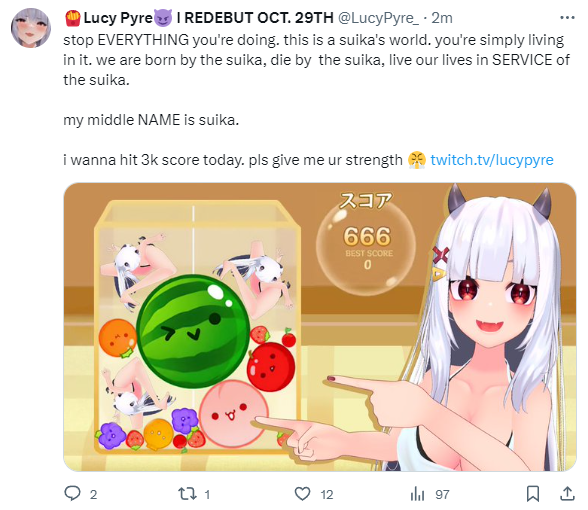Click the retweet count 1

pos(207,495)
